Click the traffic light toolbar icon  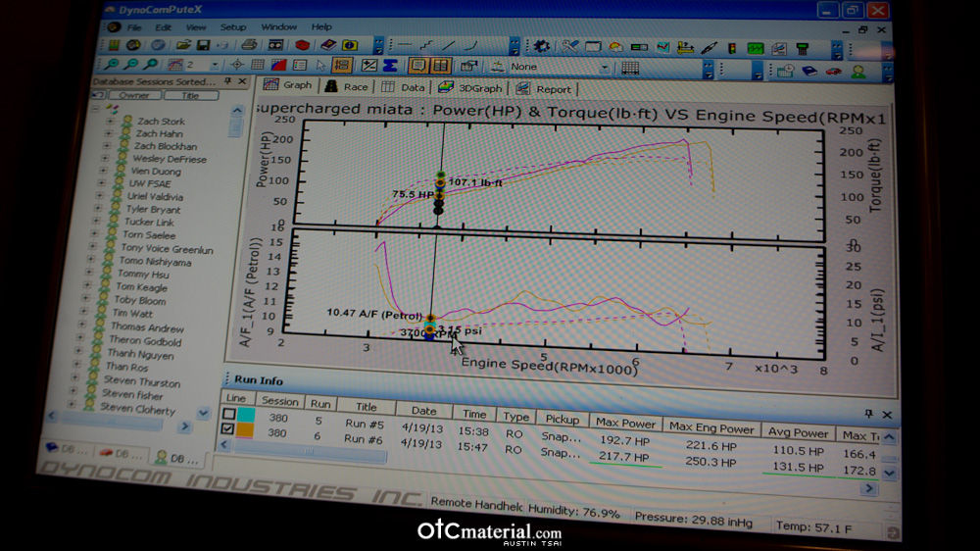pyautogui.click(x=732, y=47)
